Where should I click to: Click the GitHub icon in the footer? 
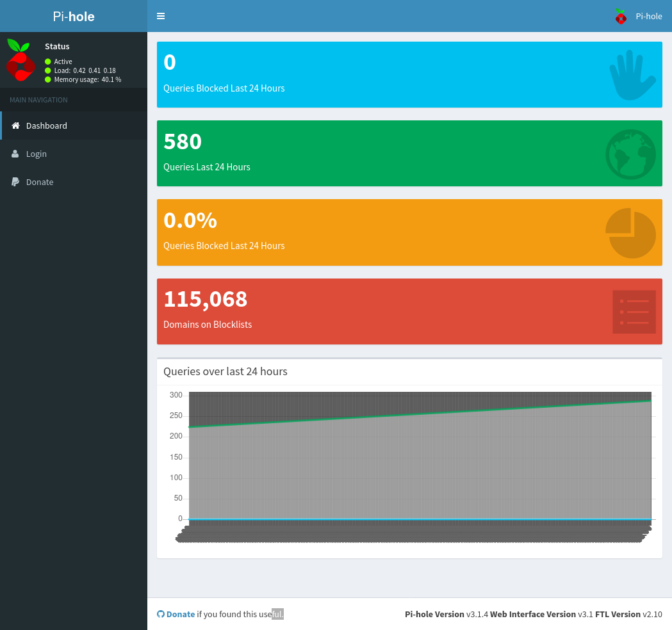[x=161, y=614]
